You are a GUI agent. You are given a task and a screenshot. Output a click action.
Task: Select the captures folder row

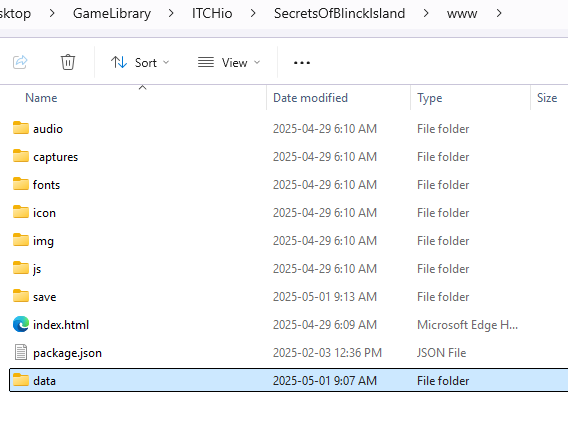(289, 157)
